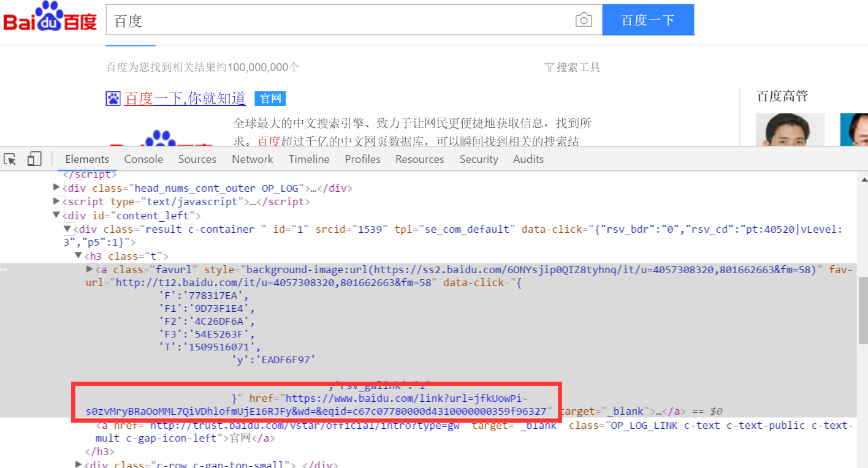Switch to the Security tab
The height and width of the screenshot is (468, 868).
[479, 159]
